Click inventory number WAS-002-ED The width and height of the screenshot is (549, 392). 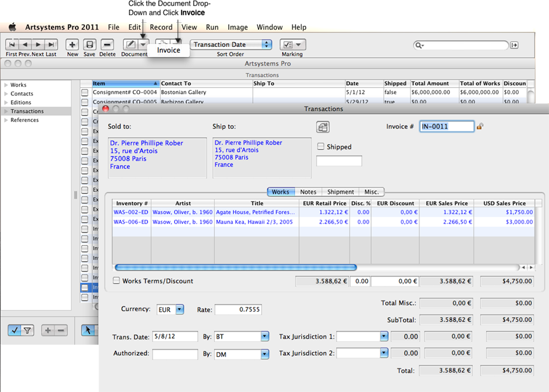tap(131, 212)
